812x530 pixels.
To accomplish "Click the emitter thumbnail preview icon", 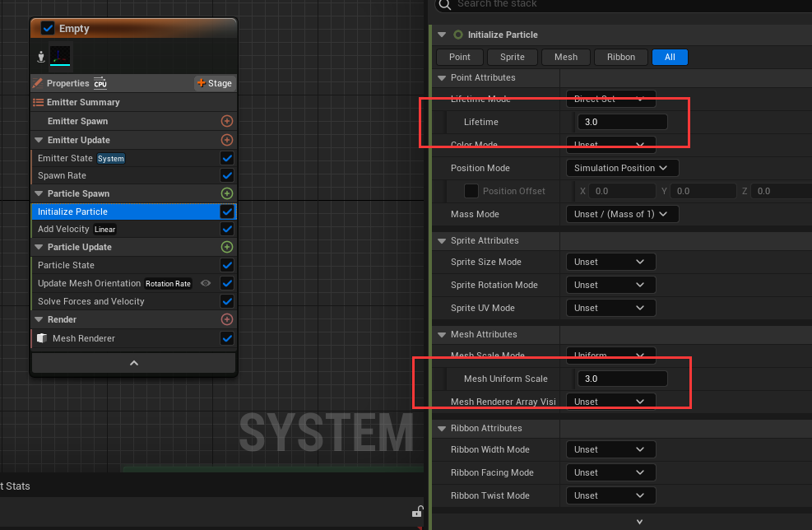I will pyautogui.click(x=60, y=56).
